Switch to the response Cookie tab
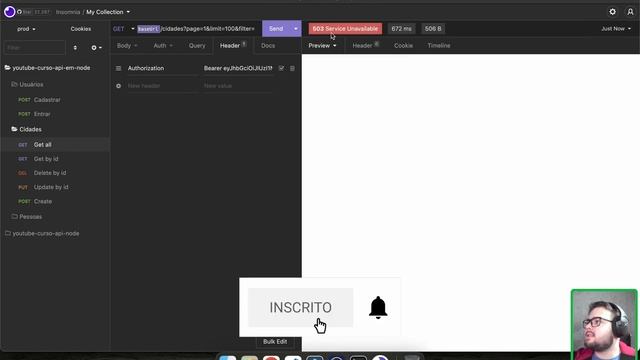640x360 pixels. [403, 46]
